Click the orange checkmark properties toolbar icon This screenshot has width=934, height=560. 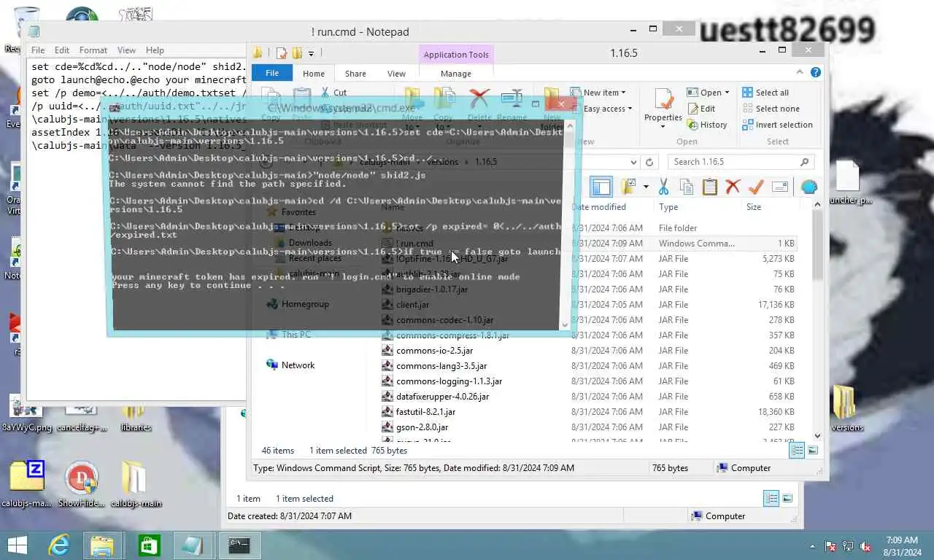tap(756, 187)
